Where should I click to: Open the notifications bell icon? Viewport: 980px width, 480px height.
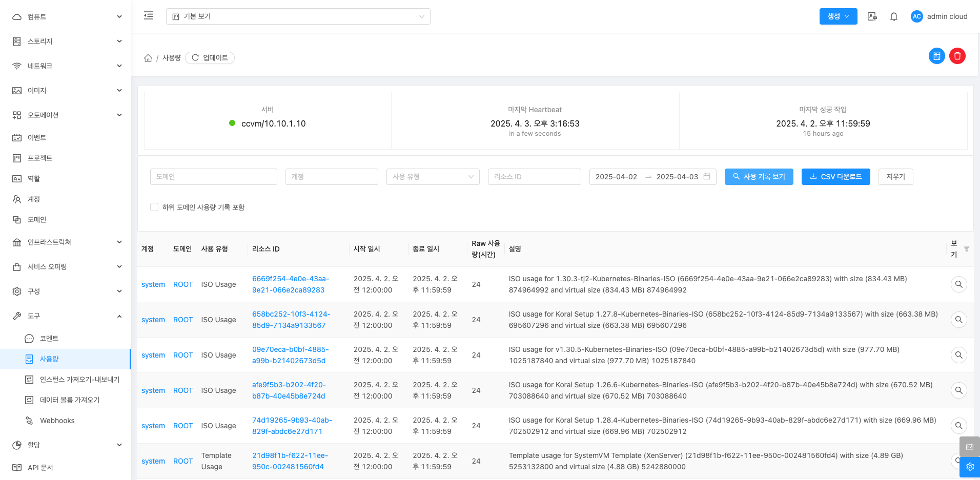pyautogui.click(x=893, y=16)
